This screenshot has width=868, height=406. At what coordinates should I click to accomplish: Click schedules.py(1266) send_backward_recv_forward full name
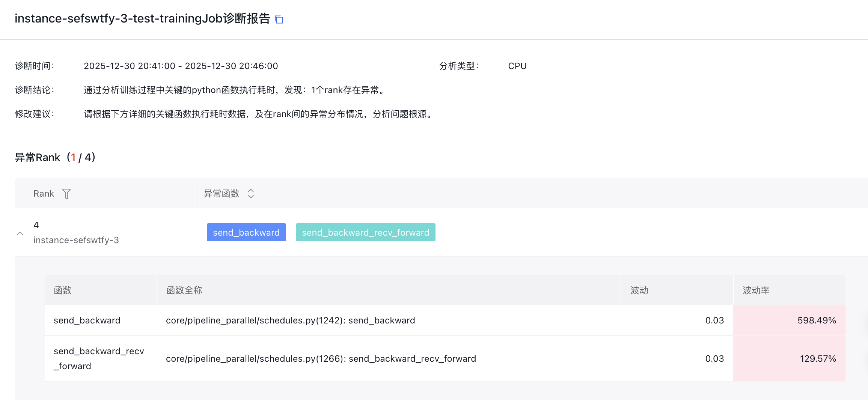tap(321, 359)
